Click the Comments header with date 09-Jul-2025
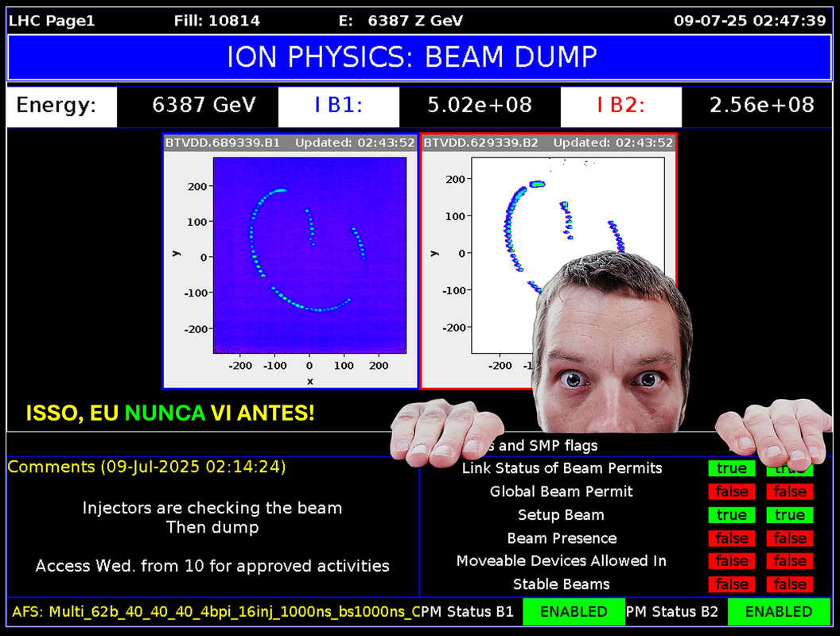The width and height of the screenshot is (840, 636). tap(147, 467)
